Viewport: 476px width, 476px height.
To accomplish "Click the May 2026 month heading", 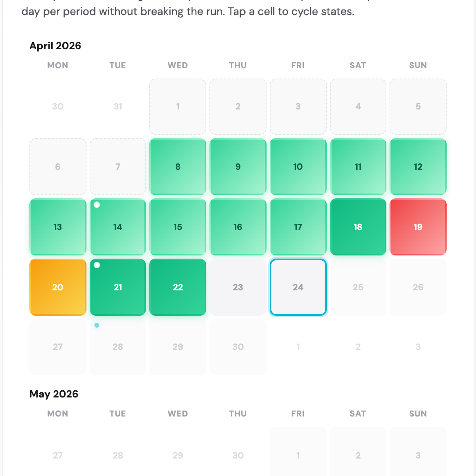I will point(54,394).
